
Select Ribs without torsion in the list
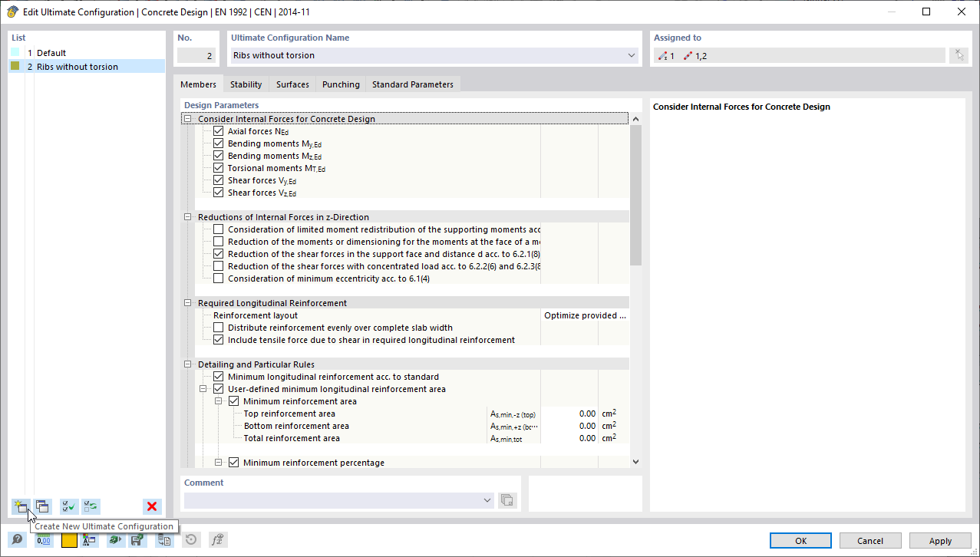87,67
